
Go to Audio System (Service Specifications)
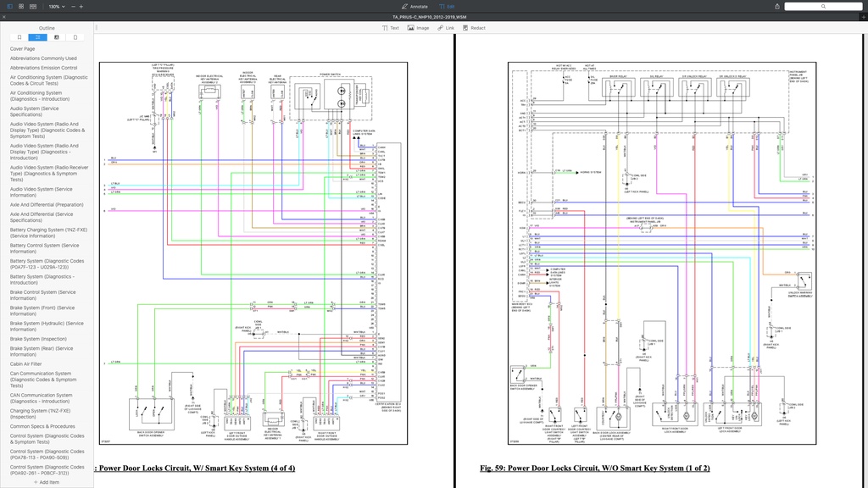(x=34, y=111)
